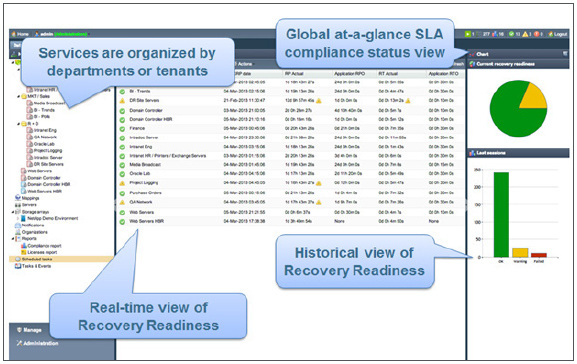Click the red Failed bar in Last sessions

pos(539,255)
